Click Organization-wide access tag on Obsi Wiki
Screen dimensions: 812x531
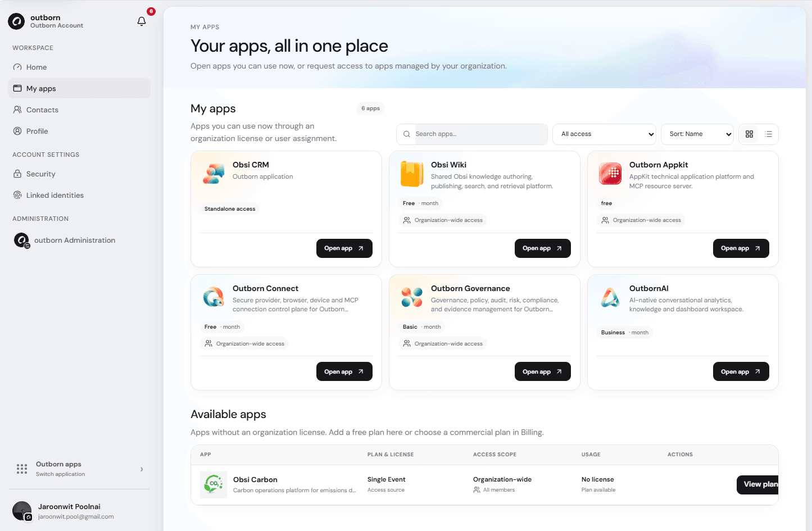(443, 220)
